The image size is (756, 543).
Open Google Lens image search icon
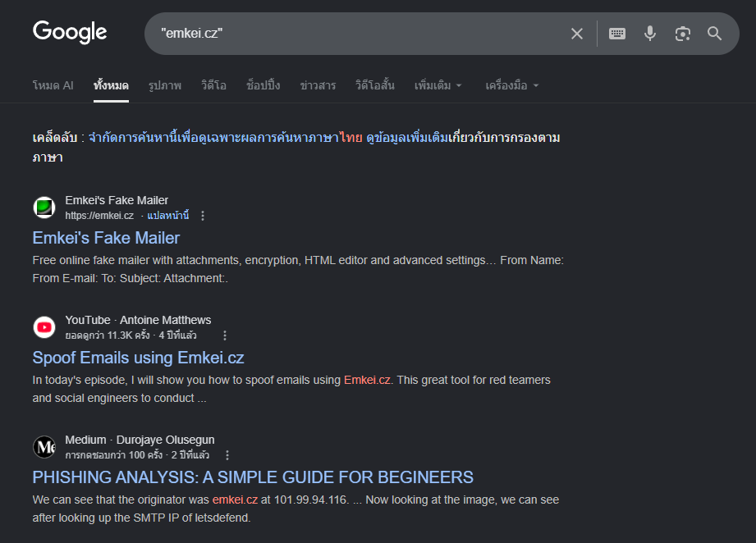tap(682, 34)
